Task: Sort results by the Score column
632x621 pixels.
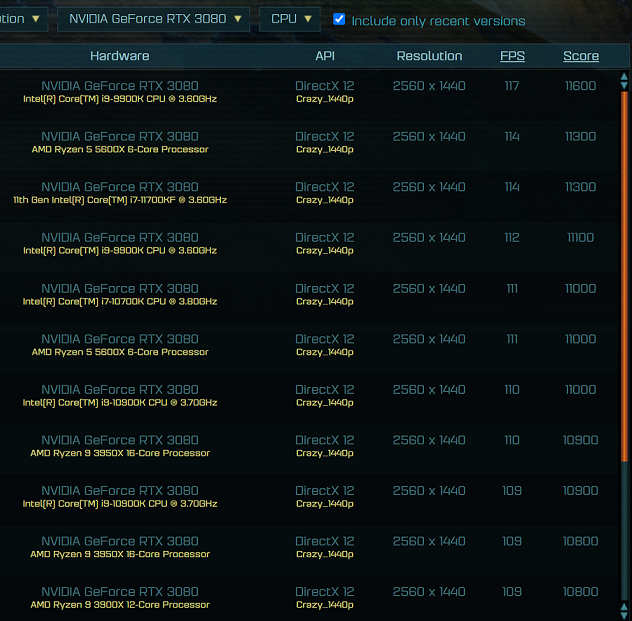Action: click(x=580, y=56)
